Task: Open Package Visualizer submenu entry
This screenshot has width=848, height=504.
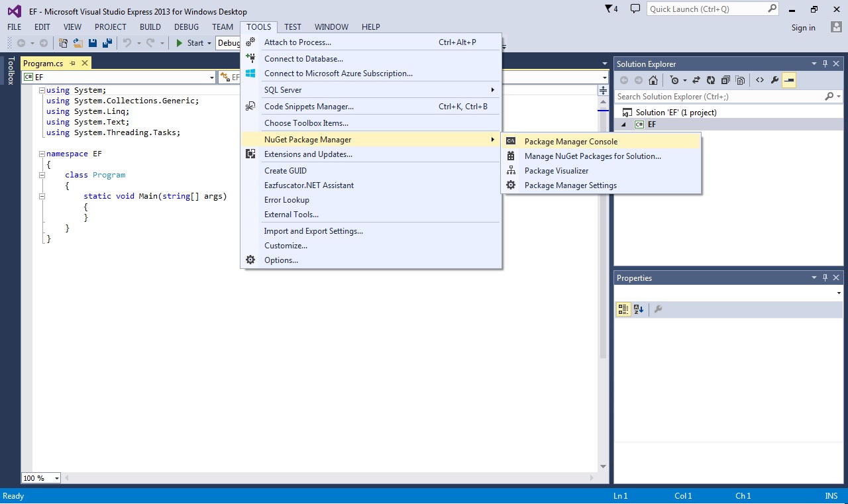Action: (x=601, y=171)
